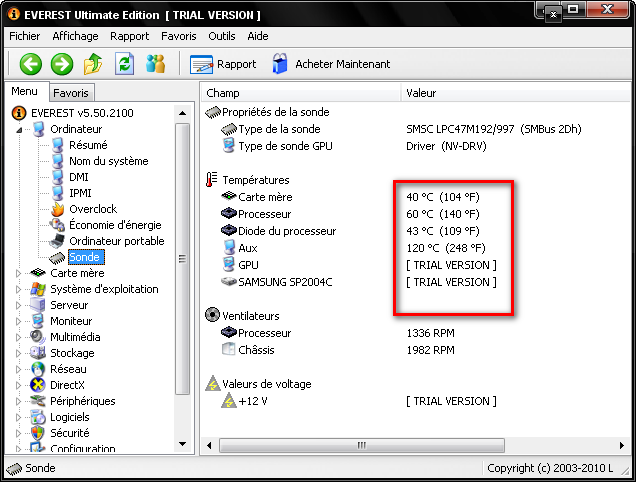
Task: Click the Overclock flame icon
Action: coord(58,209)
